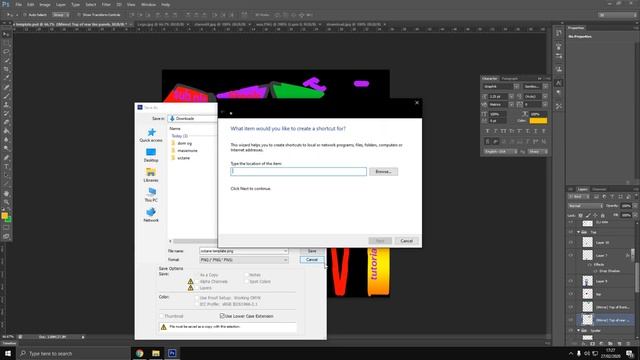
Task: Open the Save in Downloads dropdown
Action: click(x=192, y=118)
